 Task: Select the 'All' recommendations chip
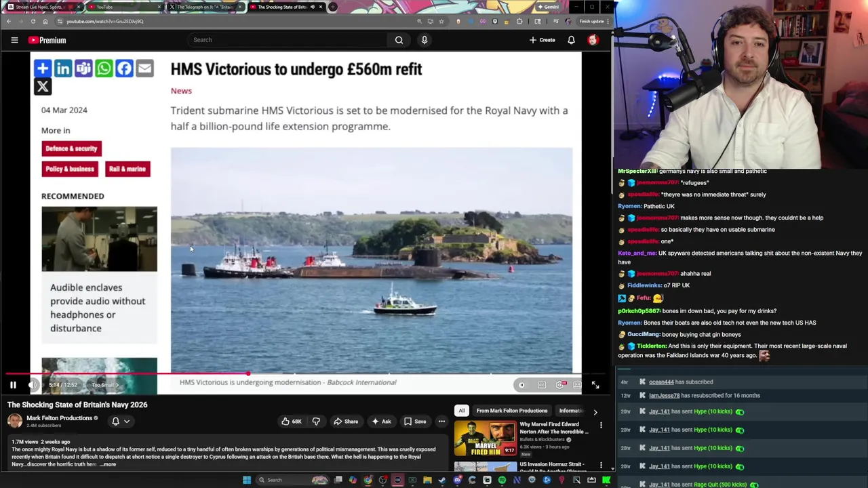pos(462,411)
